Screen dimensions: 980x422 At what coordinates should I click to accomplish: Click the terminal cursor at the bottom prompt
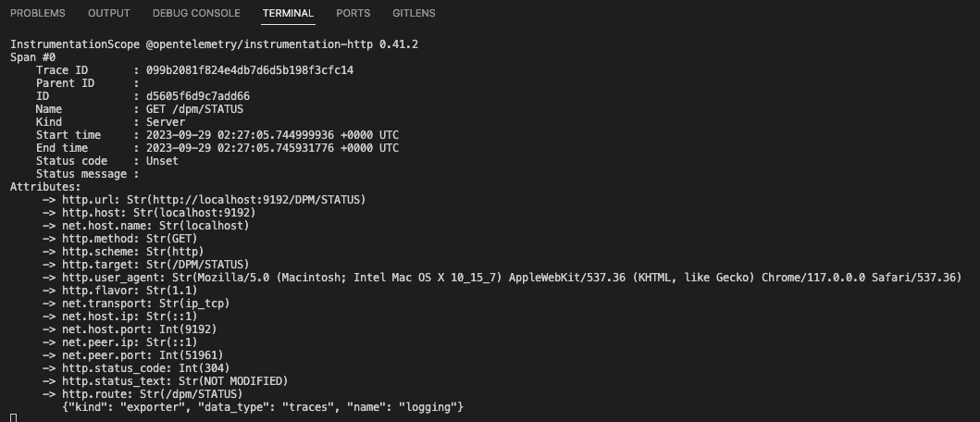click(x=13, y=417)
